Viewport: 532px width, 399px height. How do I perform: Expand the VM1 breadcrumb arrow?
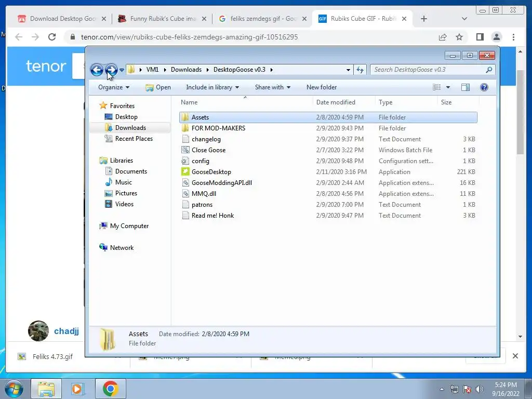point(165,70)
